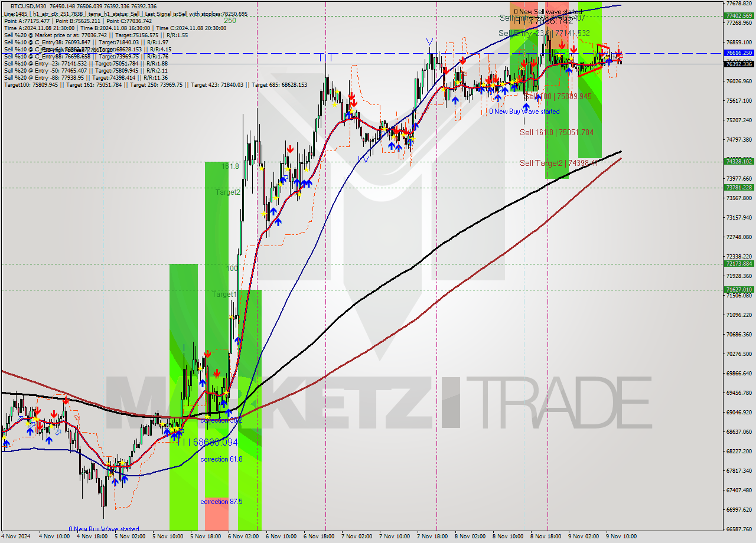The image size is (756, 543).
Task: Click the 'Point A:77175.477' info line
Action: [x=78, y=21]
